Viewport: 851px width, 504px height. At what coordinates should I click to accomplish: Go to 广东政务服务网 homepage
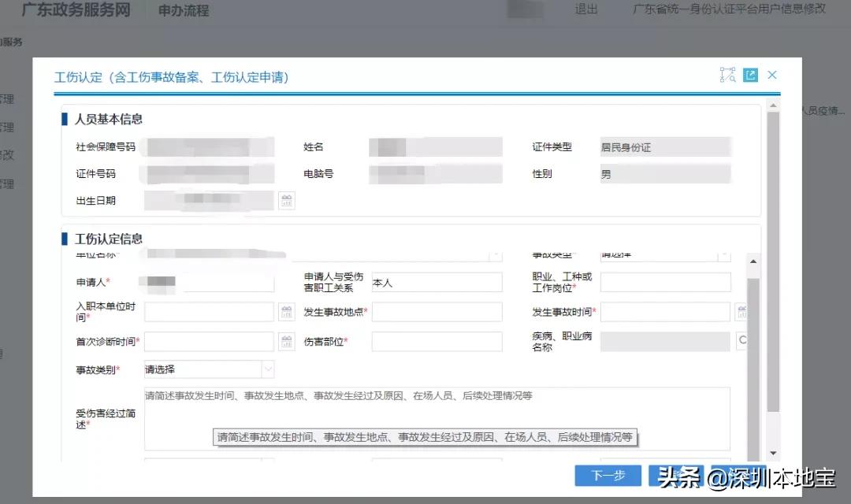(x=75, y=11)
